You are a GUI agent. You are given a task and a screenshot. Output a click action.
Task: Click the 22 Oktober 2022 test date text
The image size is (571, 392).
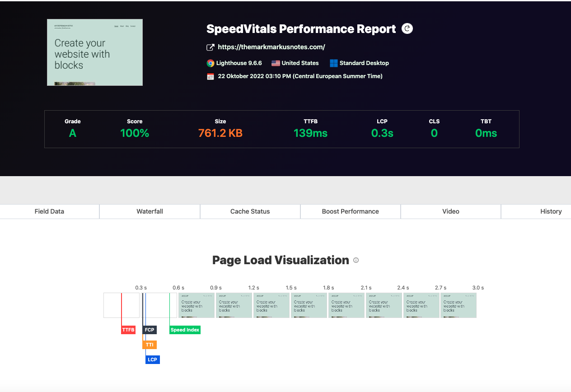[x=300, y=76]
